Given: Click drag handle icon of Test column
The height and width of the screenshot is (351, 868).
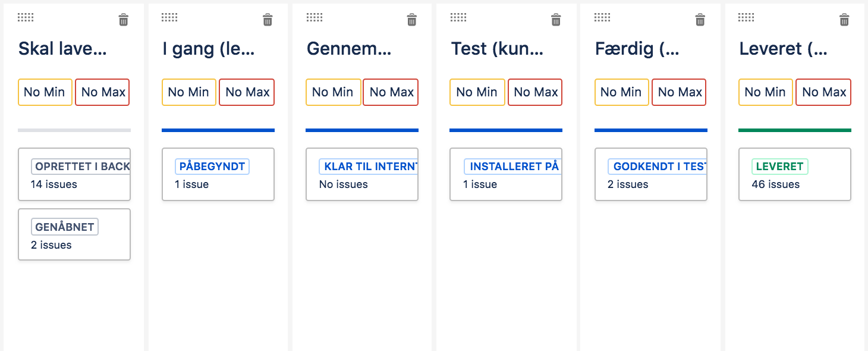Looking at the screenshot, I should (x=458, y=17).
